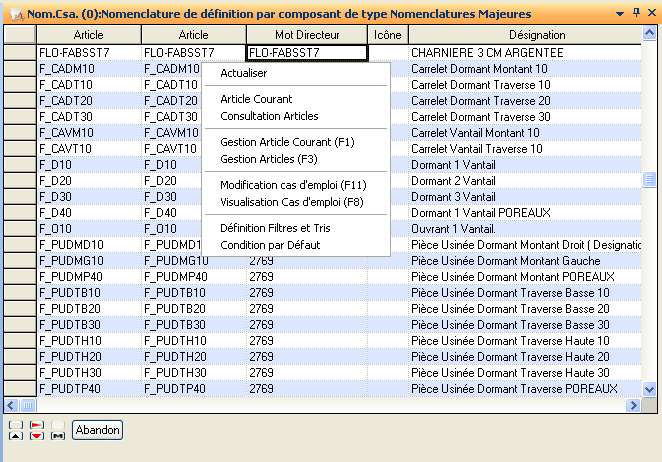Click the red down-arrow navigation icon

click(x=37, y=436)
